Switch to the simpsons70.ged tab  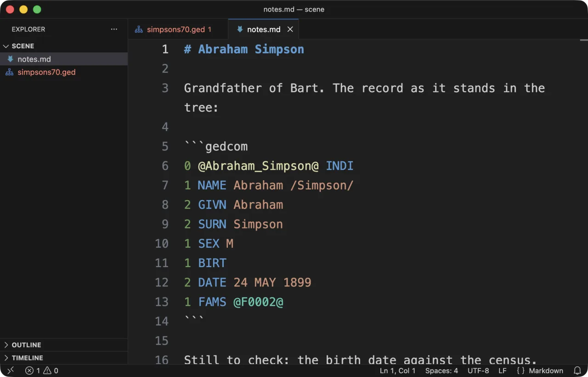tap(178, 29)
